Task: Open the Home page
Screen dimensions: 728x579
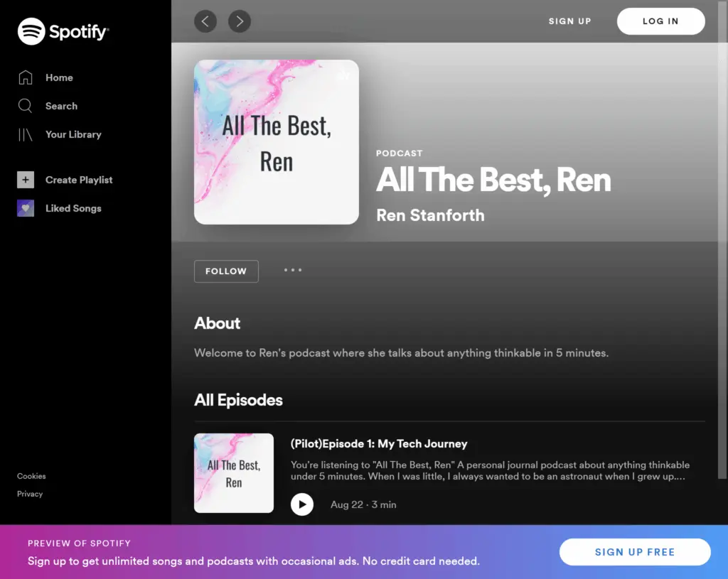Action: point(59,77)
